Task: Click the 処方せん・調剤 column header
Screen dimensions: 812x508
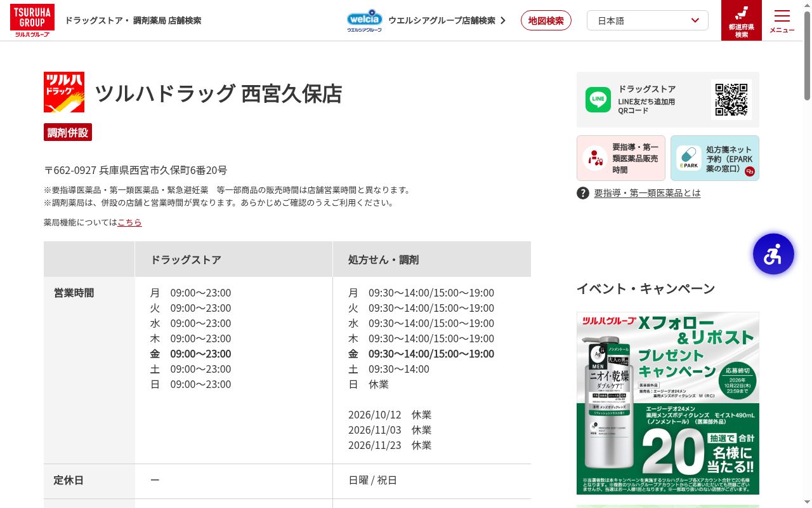Action: point(431,259)
